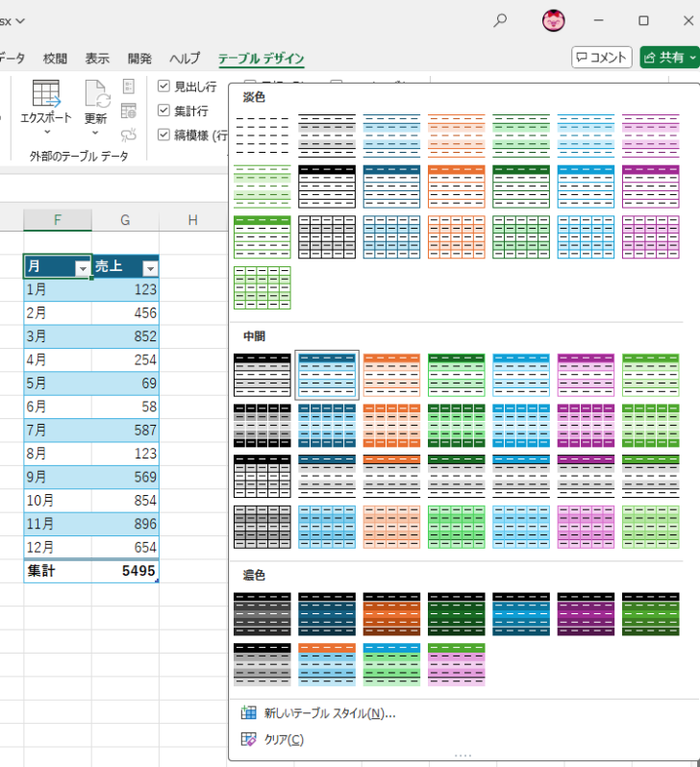Click the unlink table icon beside Refresh
700x767 pixels.
click(129, 134)
